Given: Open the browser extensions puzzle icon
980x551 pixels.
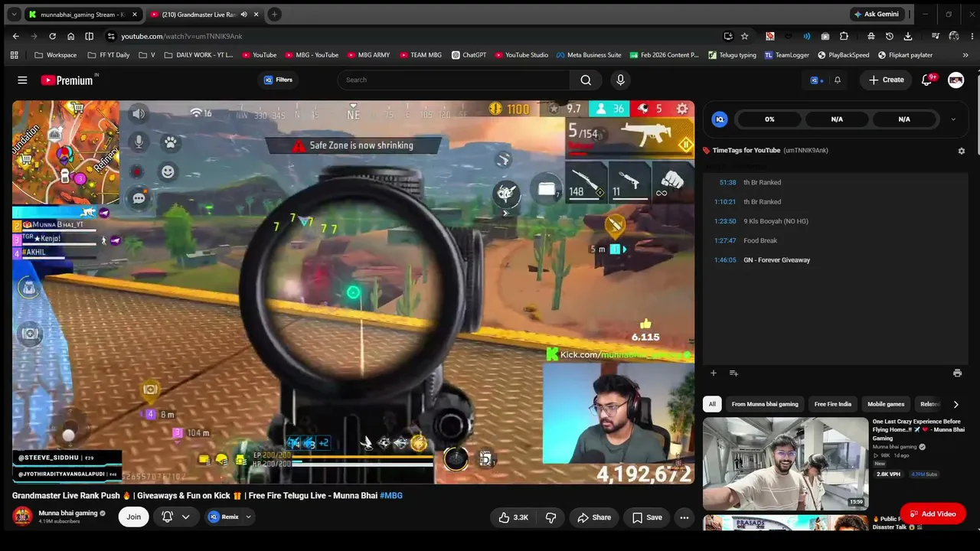Looking at the screenshot, I should click(x=844, y=36).
